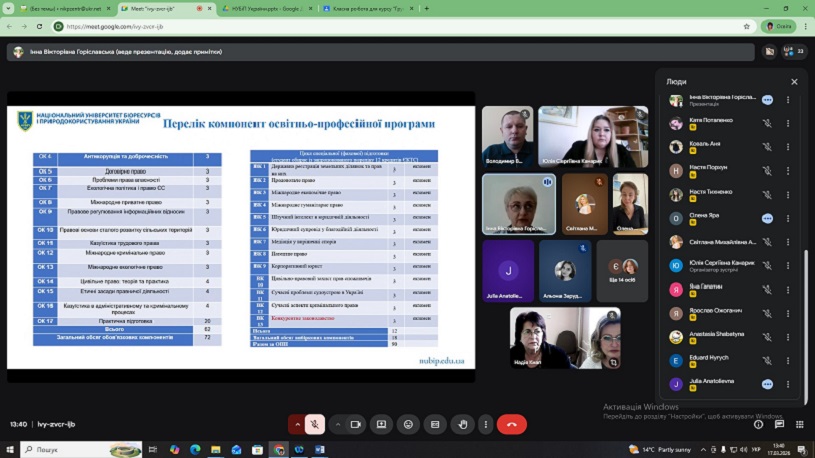Open options for Катя Потапенко
The width and height of the screenshot is (815, 458).
[x=788, y=123]
